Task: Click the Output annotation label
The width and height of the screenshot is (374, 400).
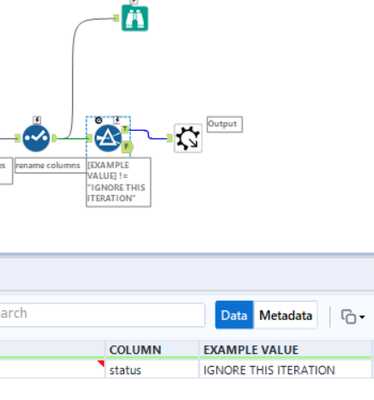Action: pyautogui.click(x=225, y=124)
